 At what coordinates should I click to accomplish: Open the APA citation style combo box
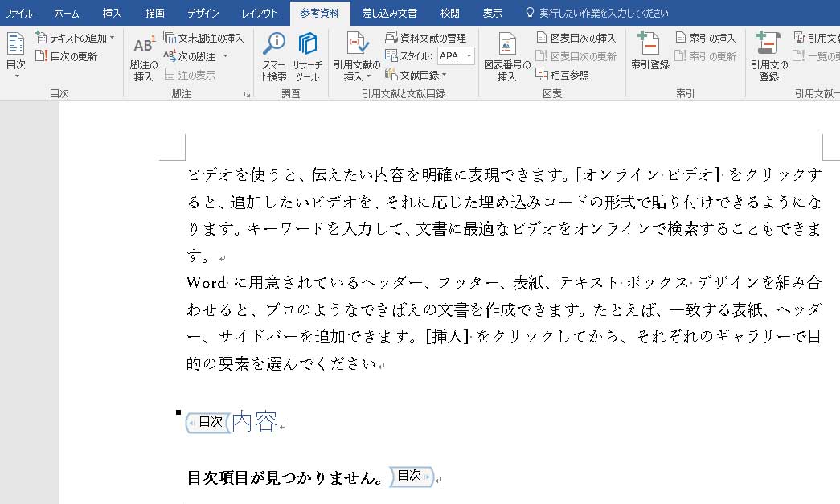456,56
